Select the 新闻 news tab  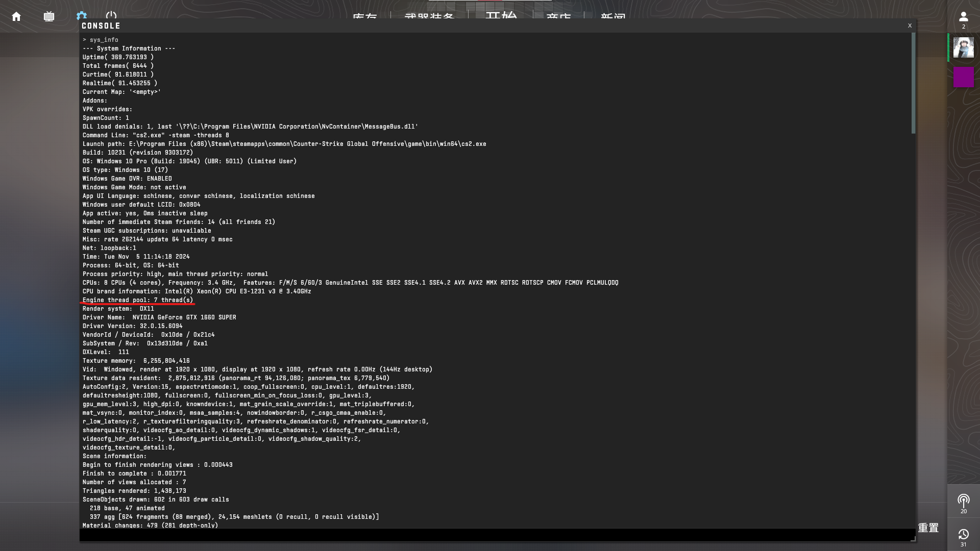tap(613, 16)
